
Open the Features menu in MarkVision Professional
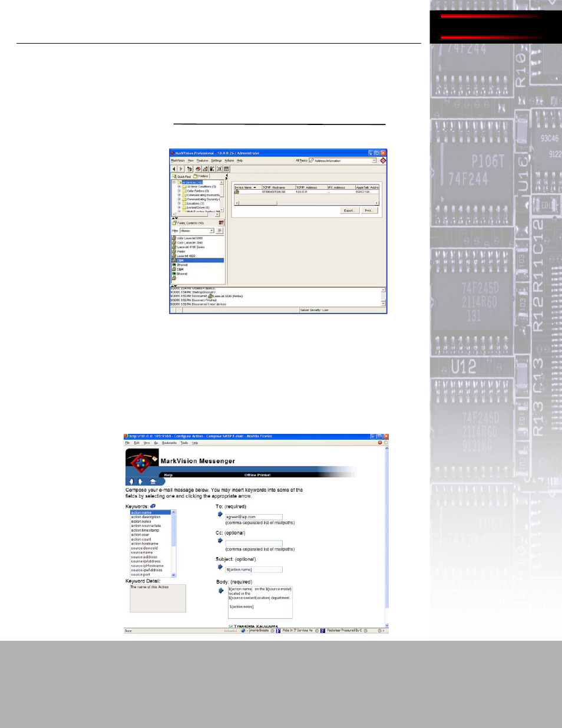[203, 160]
